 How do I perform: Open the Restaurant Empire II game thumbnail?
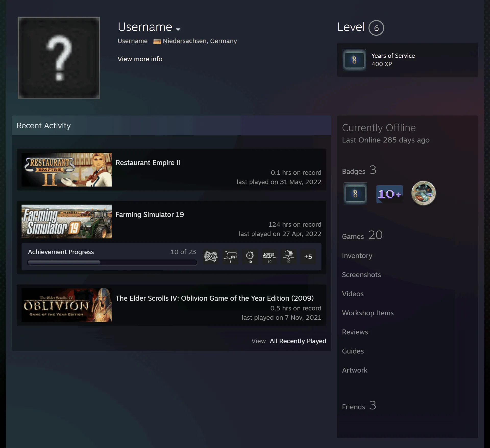[x=67, y=170]
